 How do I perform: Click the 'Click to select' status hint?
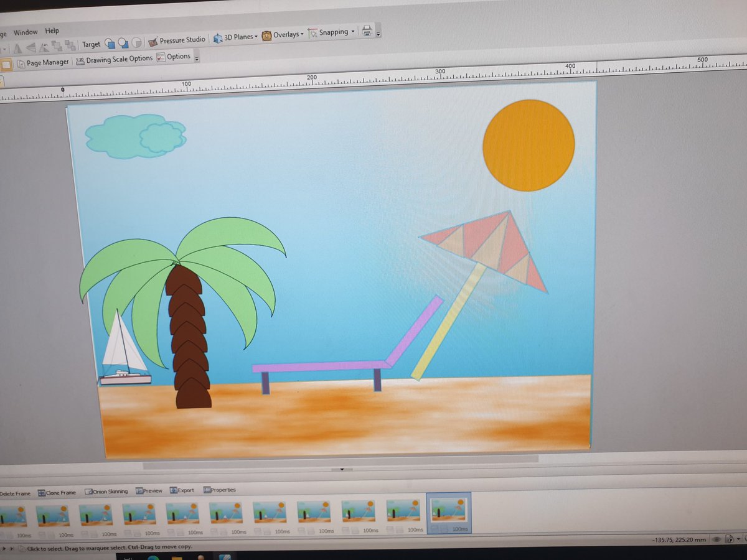click(109, 548)
